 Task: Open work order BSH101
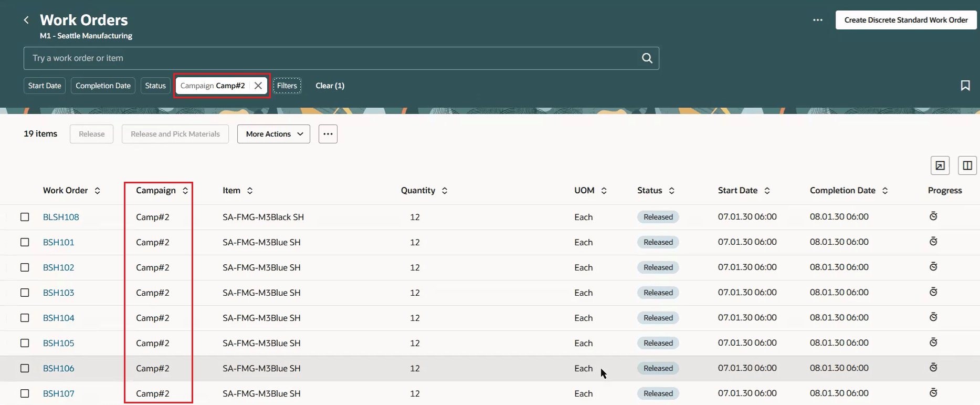(x=59, y=242)
